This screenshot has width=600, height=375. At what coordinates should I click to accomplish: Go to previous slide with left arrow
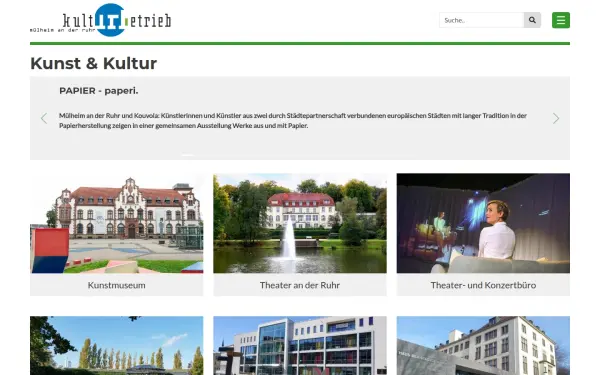[x=44, y=118]
